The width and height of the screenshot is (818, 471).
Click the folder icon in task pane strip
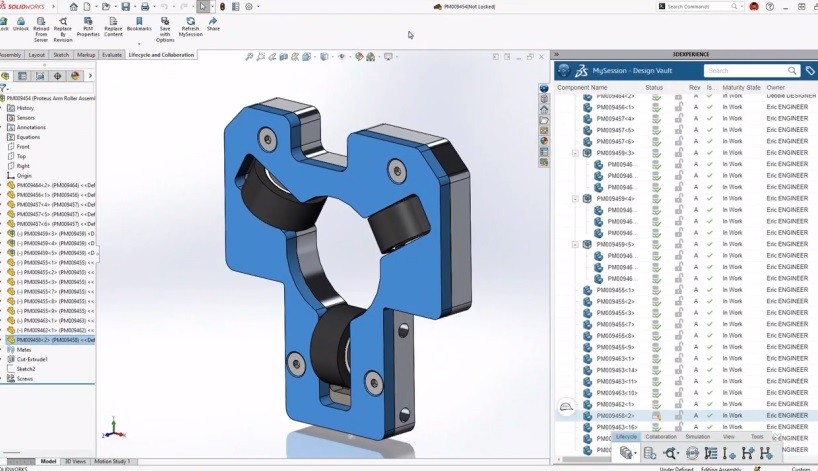544,120
